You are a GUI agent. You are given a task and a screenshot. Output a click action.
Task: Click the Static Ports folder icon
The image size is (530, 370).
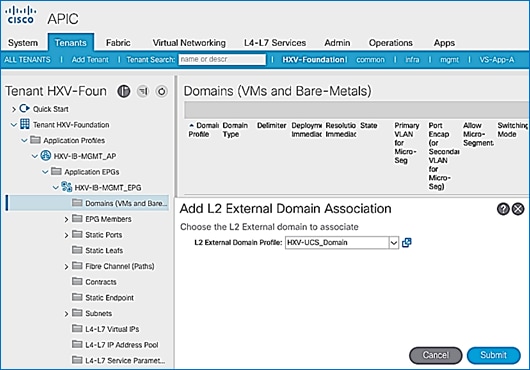coord(77,234)
